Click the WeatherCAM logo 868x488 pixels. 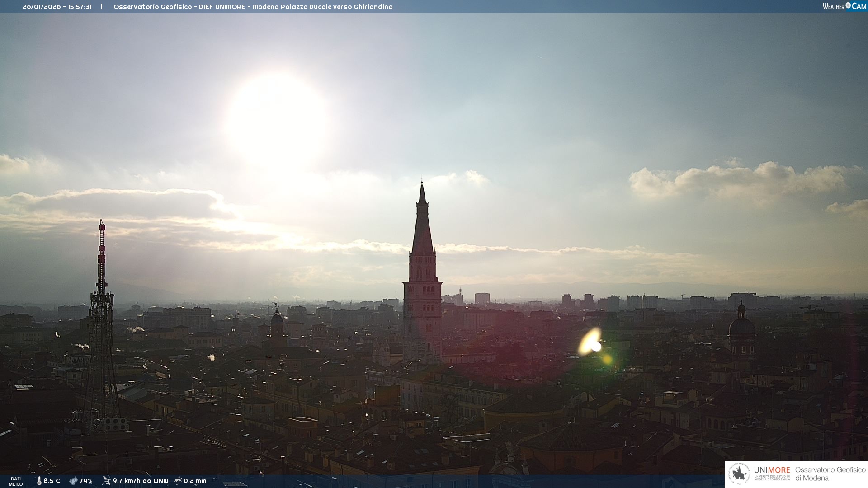[x=844, y=6]
